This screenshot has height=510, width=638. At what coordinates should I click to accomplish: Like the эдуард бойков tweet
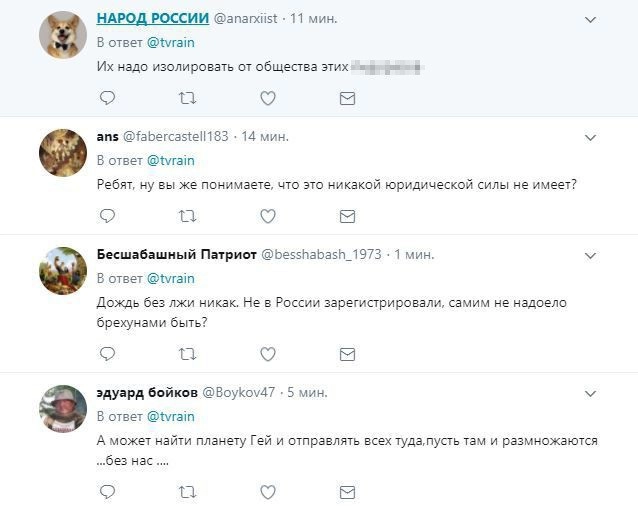click(267, 492)
